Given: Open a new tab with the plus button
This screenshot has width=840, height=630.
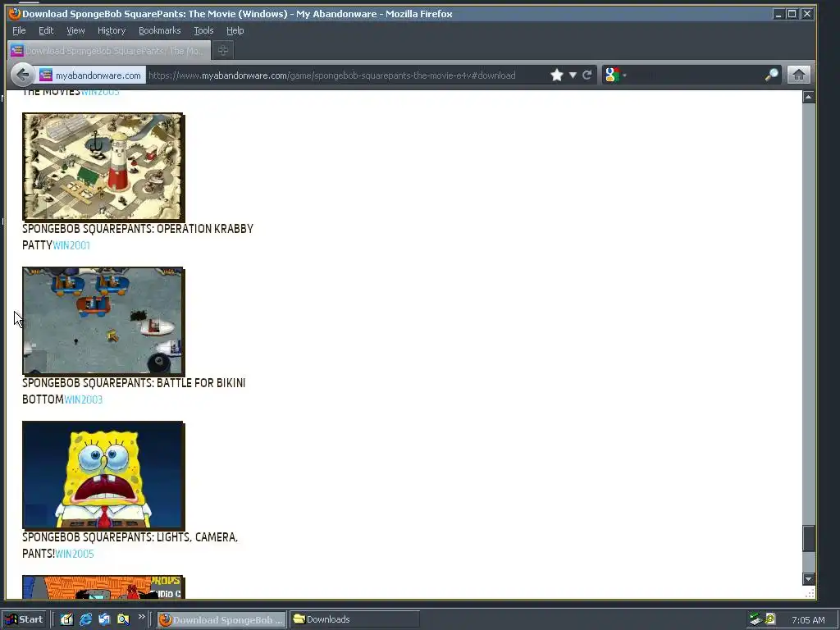Looking at the screenshot, I should click(x=223, y=50).
